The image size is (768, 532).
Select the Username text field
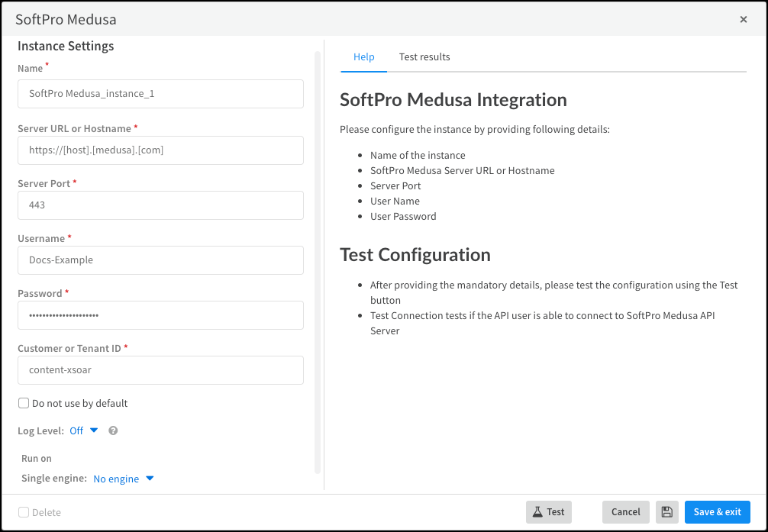coord(160,260)
